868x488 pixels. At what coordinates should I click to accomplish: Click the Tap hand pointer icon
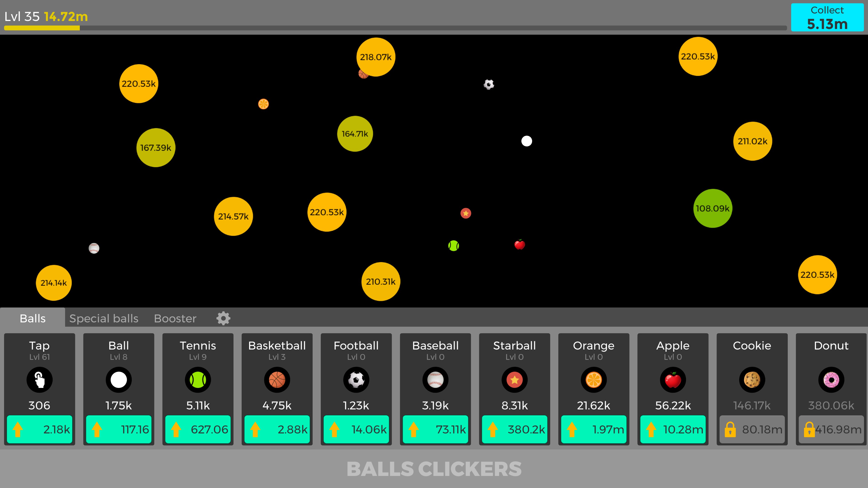39,380
